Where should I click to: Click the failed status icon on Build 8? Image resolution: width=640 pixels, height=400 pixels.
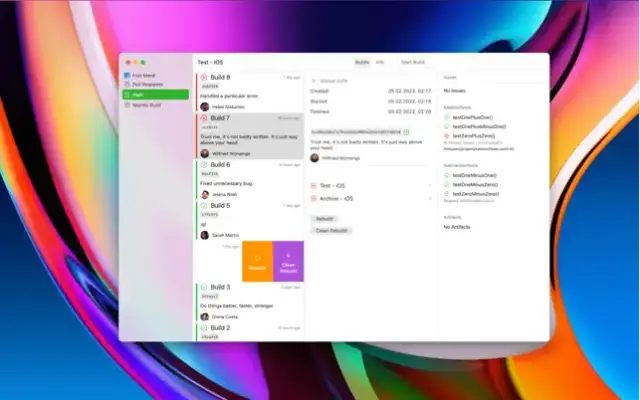(204, 77)
